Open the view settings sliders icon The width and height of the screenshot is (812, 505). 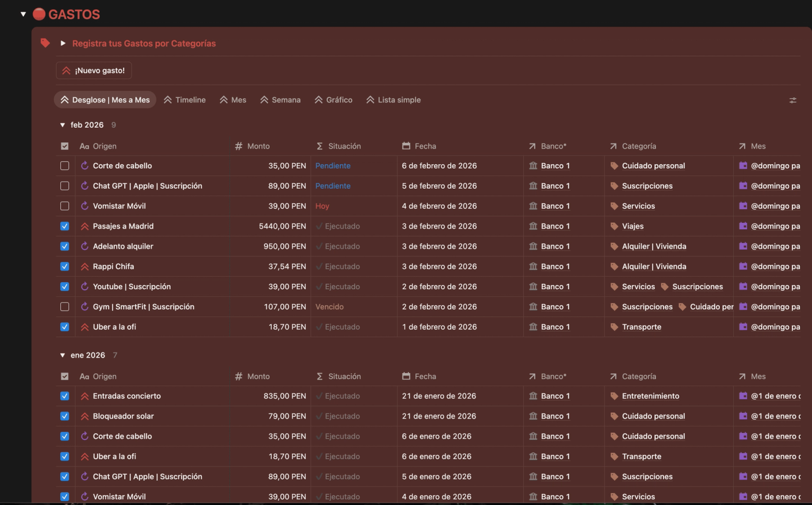pos(793,100)
